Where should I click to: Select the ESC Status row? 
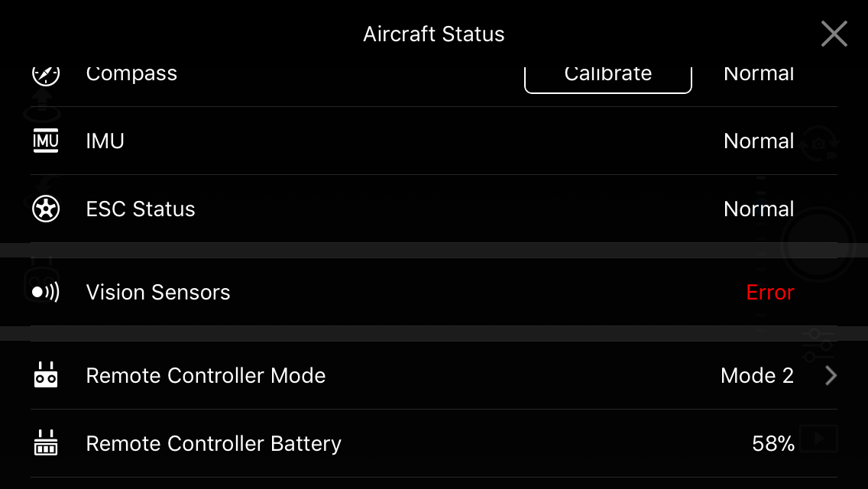(x=434, y=209)
